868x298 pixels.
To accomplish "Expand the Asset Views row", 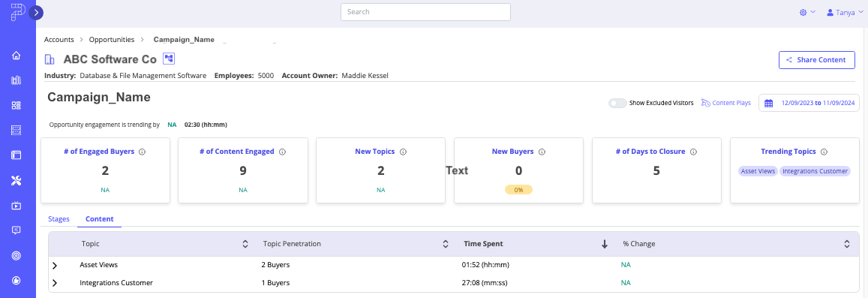I will click(x=55, y=265).
